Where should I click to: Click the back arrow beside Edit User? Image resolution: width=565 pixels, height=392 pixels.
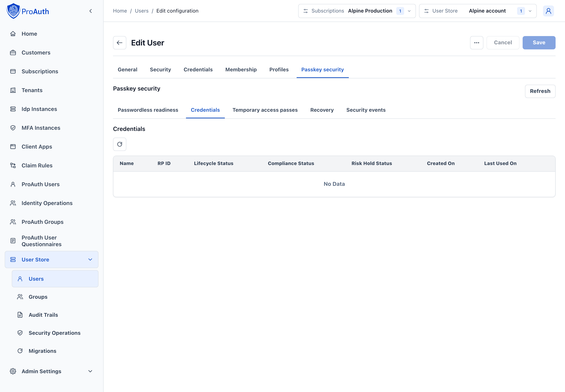(x=119, y=43)
